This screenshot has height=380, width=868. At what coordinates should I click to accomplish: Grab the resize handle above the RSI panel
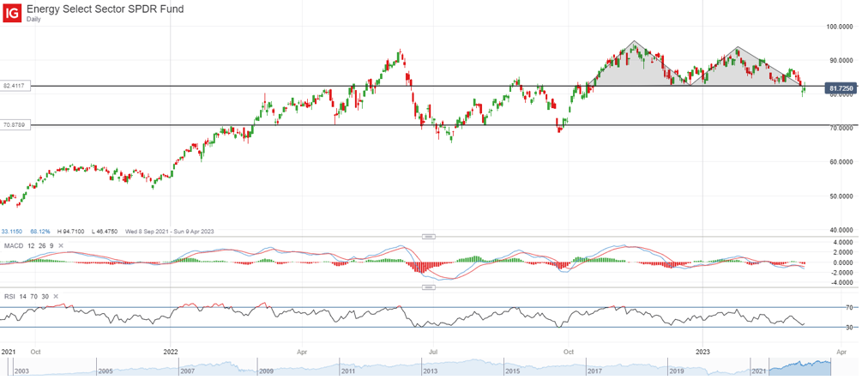click(x=429, y=287)
